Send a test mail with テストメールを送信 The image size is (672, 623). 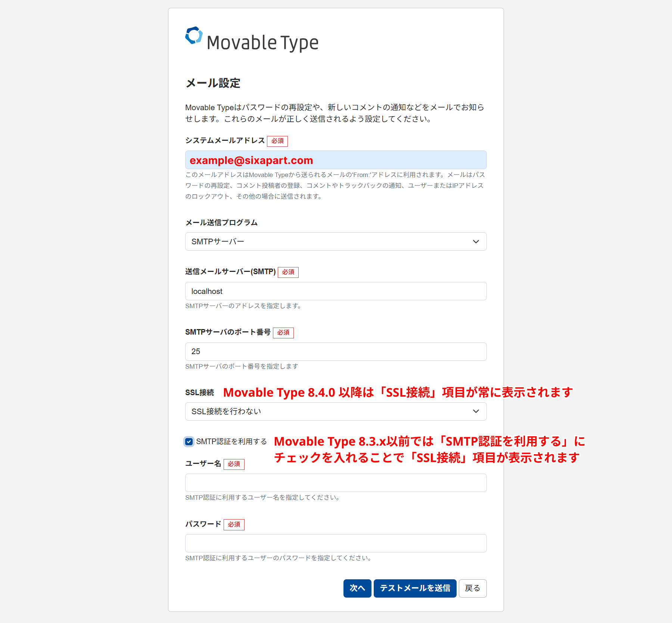pyautogui.click(x=415, y=588)
